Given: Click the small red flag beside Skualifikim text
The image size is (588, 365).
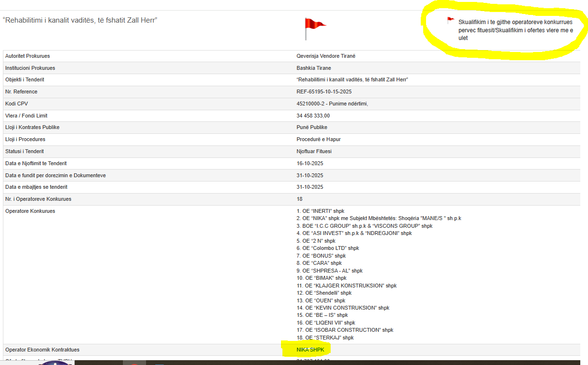Looking at the screenshot, I should [x=451, y=20].
